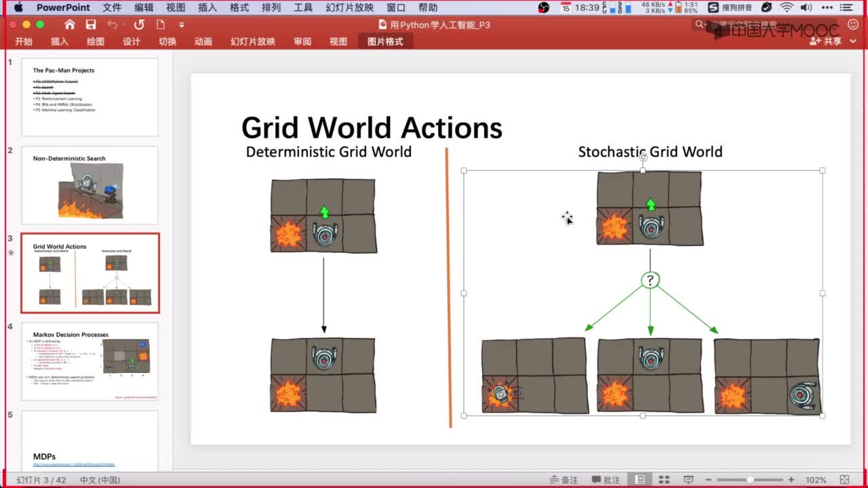Click the Stochastic Grid World heading text

tap(650, 152)
